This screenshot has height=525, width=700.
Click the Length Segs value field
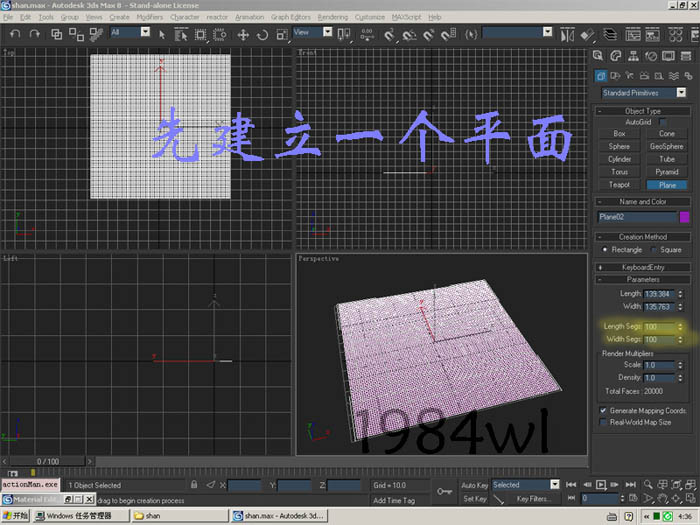(660, 327)
